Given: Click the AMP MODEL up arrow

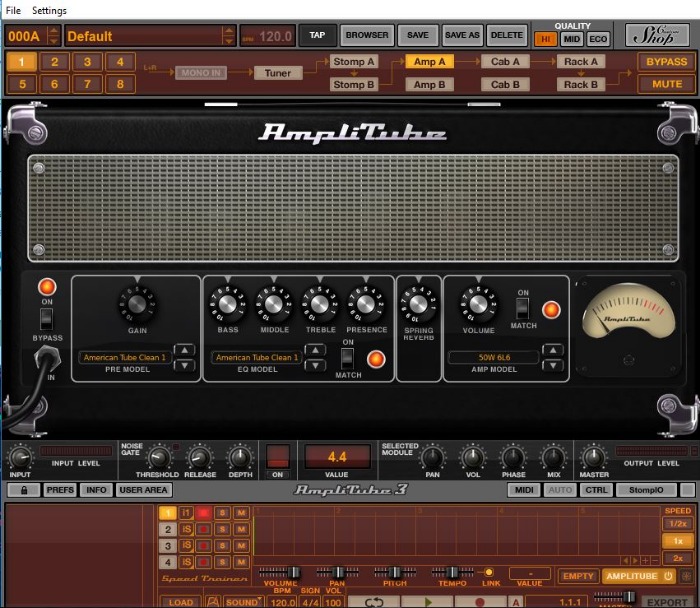Looking at the screenshot, I should [553, 350].
